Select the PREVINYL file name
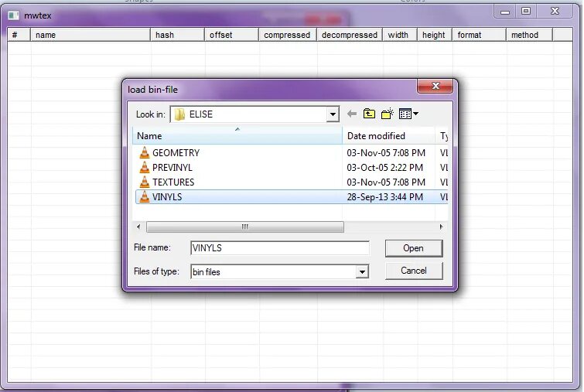584x392 pixels. 172,168
